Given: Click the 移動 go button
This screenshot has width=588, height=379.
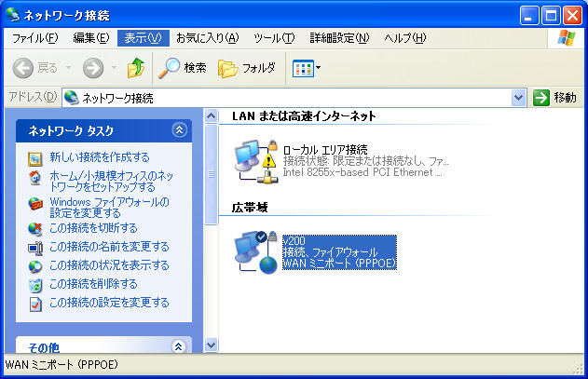Looking at the screenshot, I should tap(555, 98).
